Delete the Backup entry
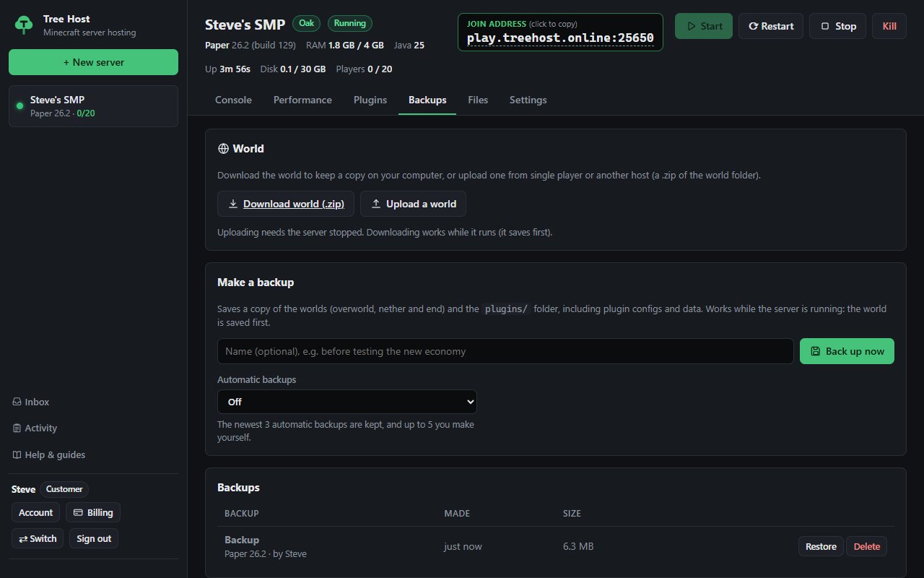This screenshot has height=578, width=924. point(867,546)
